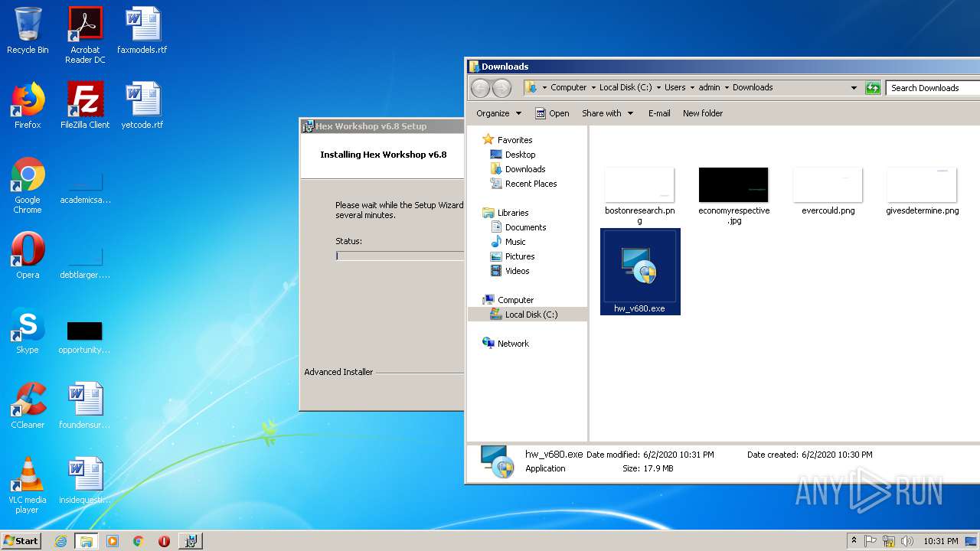Click the Explorer Forward navigation button
The height and width of the screenshot is (551, 980).
coord(501,88)
